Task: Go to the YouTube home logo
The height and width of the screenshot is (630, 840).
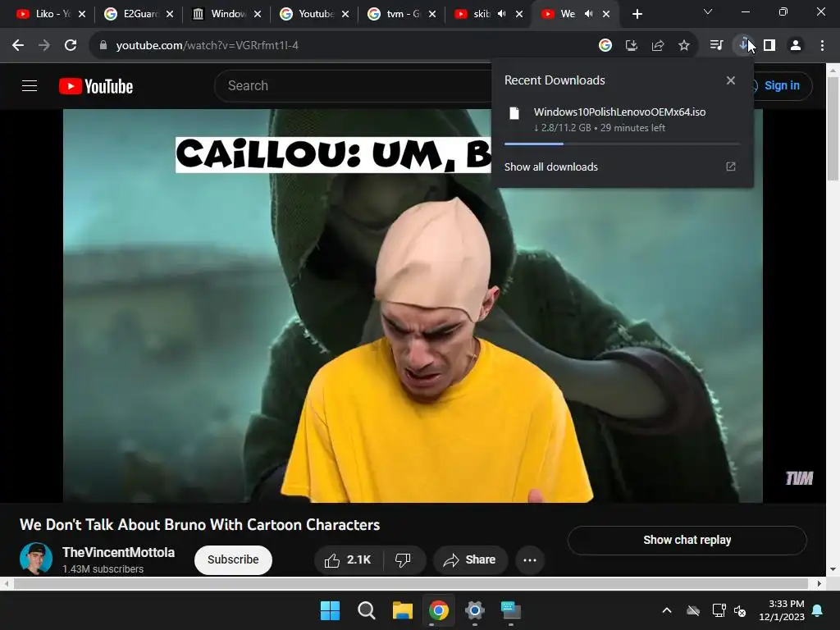Action: (x=96, y=86)
